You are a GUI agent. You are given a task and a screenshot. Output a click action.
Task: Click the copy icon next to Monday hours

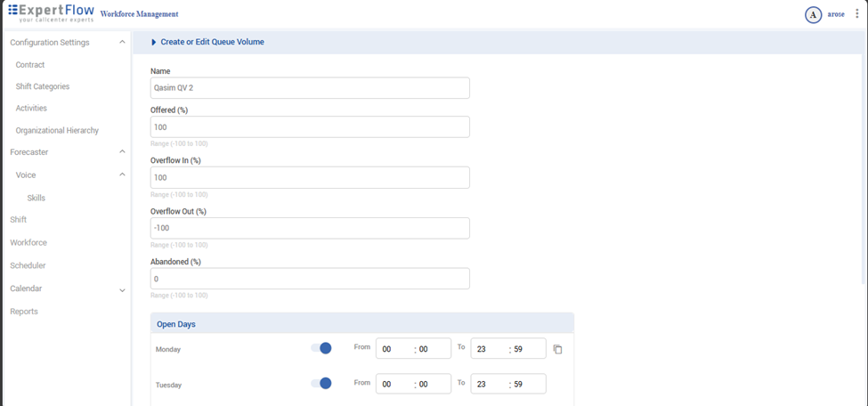pos(557,349)
